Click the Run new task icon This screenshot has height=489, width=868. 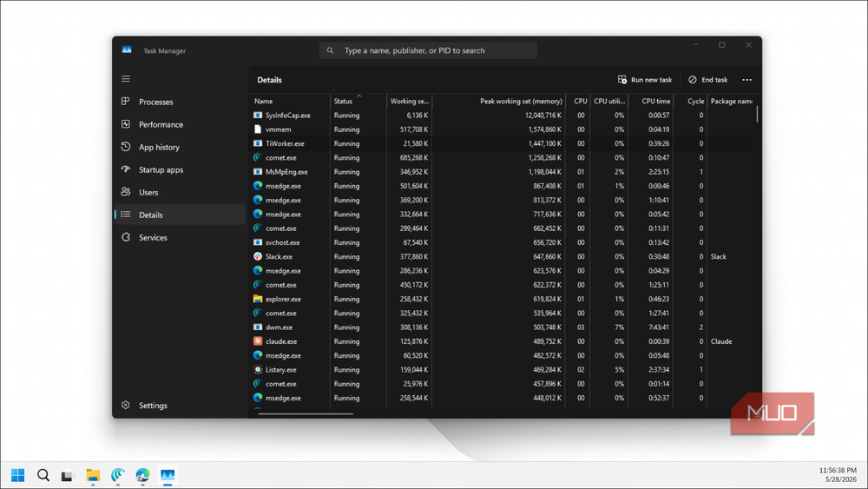pyautogui.click(x=622, y=80)
